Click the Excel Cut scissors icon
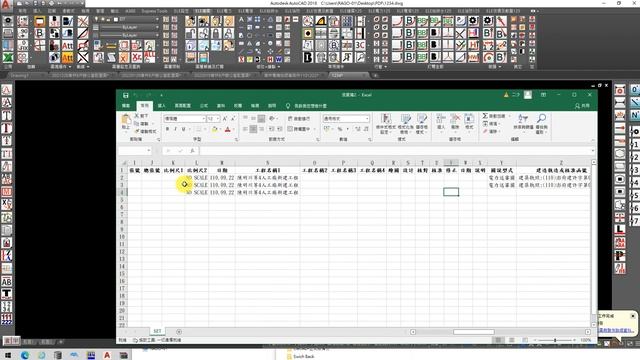Screen dimensions: 640x360 (x=137, y=116)
